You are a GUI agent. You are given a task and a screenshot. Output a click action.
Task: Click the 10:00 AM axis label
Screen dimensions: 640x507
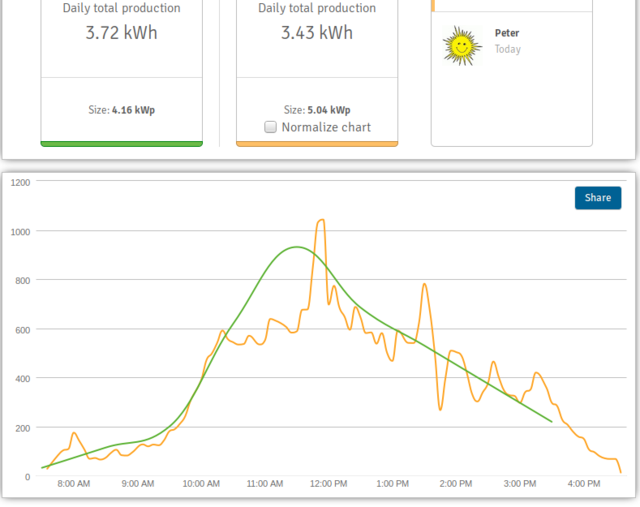(201, 484)
